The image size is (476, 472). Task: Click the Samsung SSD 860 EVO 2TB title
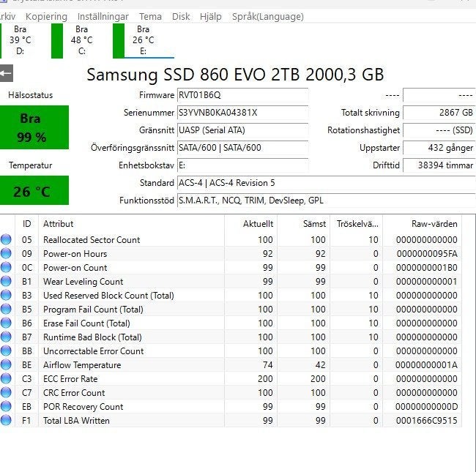[235, 75]
